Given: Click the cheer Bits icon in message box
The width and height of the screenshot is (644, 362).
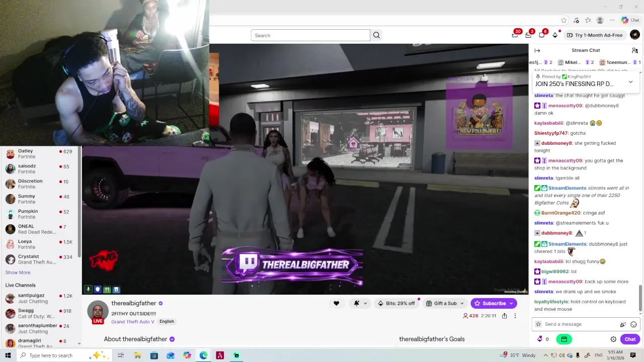Looking at the screenshot, I should 623,324.
